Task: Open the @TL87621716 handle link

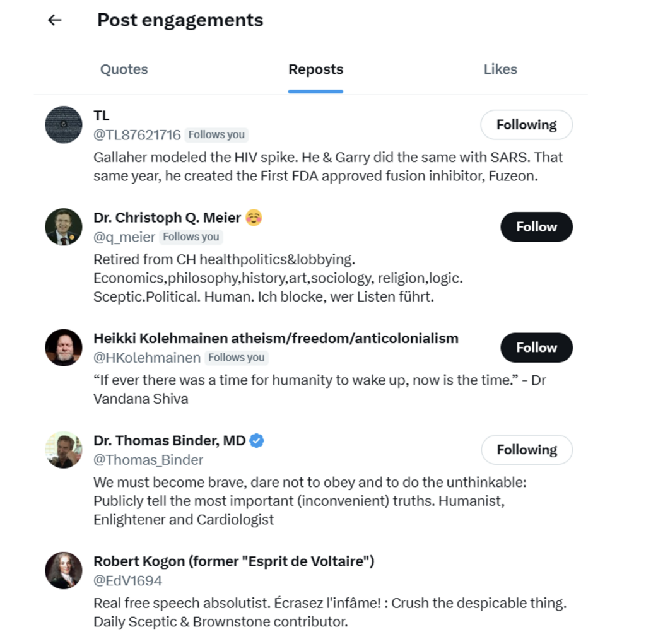Action: (x=137, y=135)
